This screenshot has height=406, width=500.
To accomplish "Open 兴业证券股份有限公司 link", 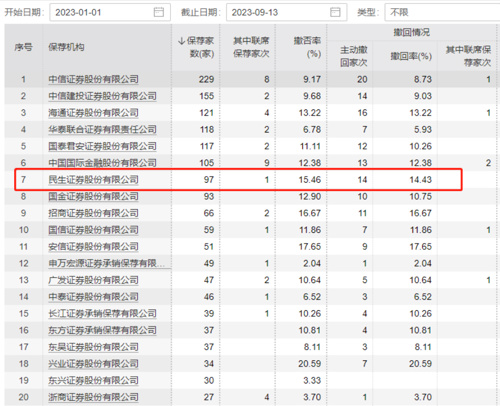I will 93,364.
